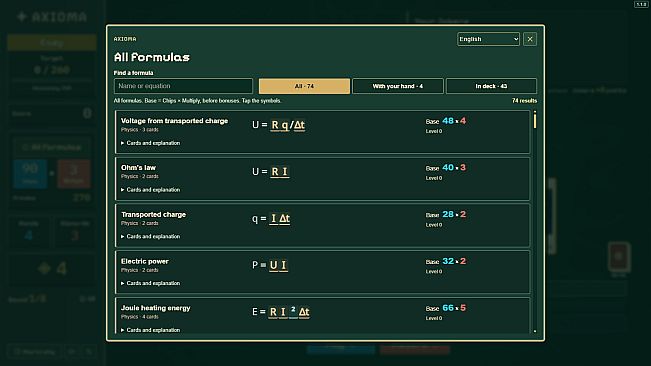The width and height of the screenshot is (651, 366).
Task: Select the Voltage from transported charge title
Action: pyautogui.click(x=174, y=121)
